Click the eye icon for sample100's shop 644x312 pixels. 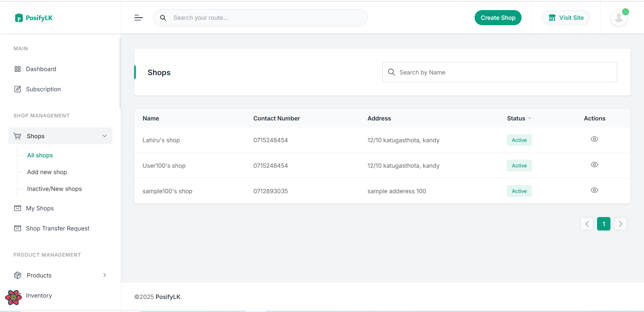(x=594, y=190)
